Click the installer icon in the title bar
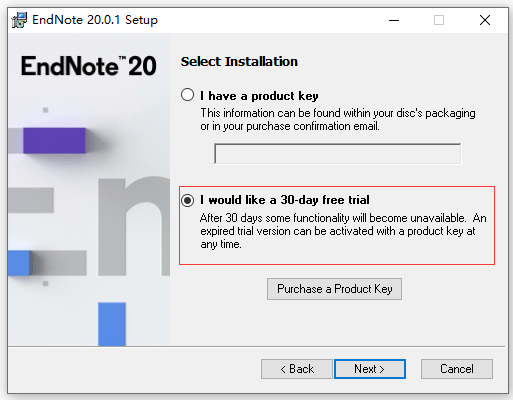Image resolution: width=513 pixels, height=400 pixels. click(x=19, y=20)
